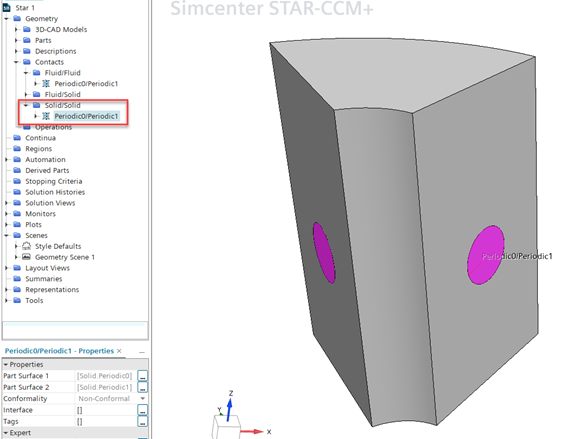Click the Part Surface 2 value field
Viewport: 573px width, 439px height.
[106, 387]
